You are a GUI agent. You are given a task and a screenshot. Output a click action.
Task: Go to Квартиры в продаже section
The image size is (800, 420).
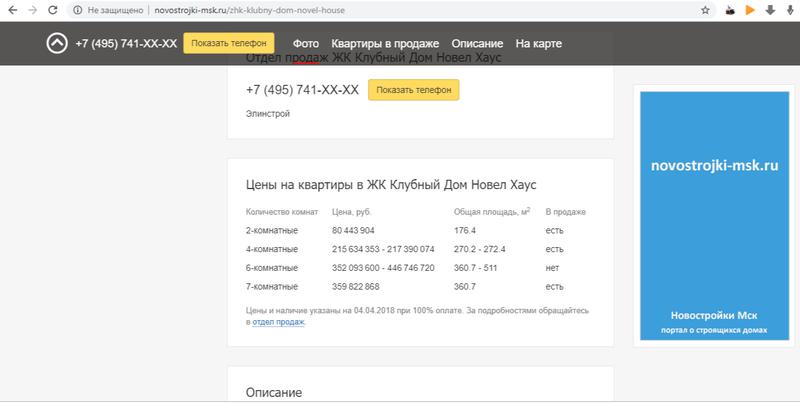click(385, 44)
